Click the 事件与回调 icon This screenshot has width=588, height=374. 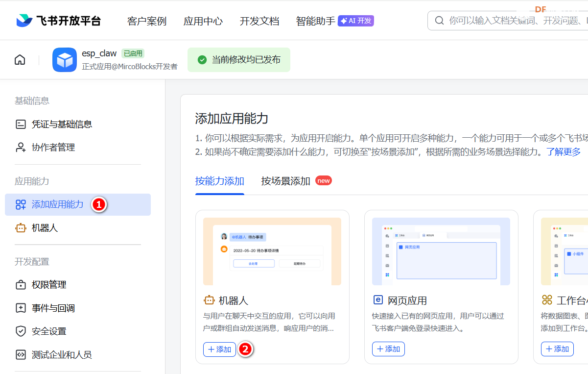coord(21,308)
